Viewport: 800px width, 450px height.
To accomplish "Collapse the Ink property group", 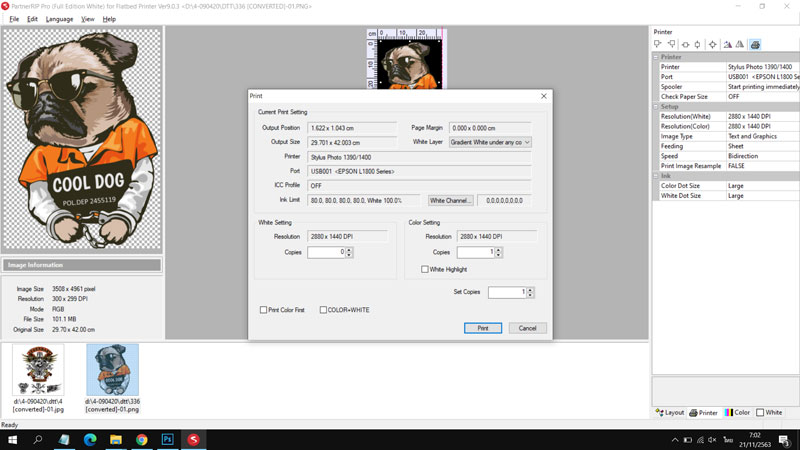I will (656, 176).
